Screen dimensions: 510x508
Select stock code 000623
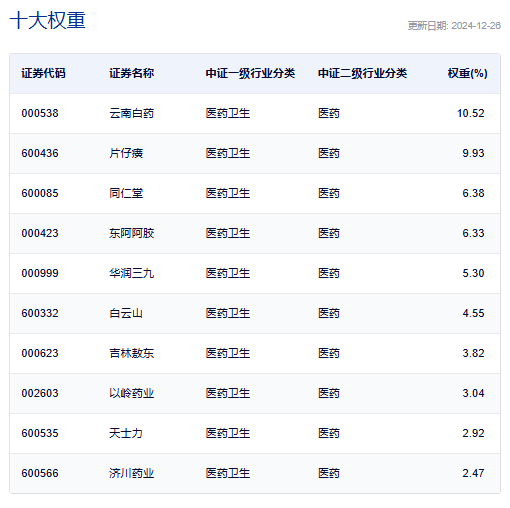click(40, 353)
